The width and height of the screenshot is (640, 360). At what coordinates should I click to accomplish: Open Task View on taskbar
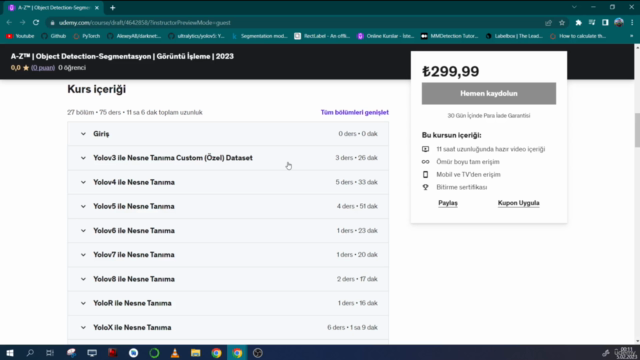[x=50, y=353]
